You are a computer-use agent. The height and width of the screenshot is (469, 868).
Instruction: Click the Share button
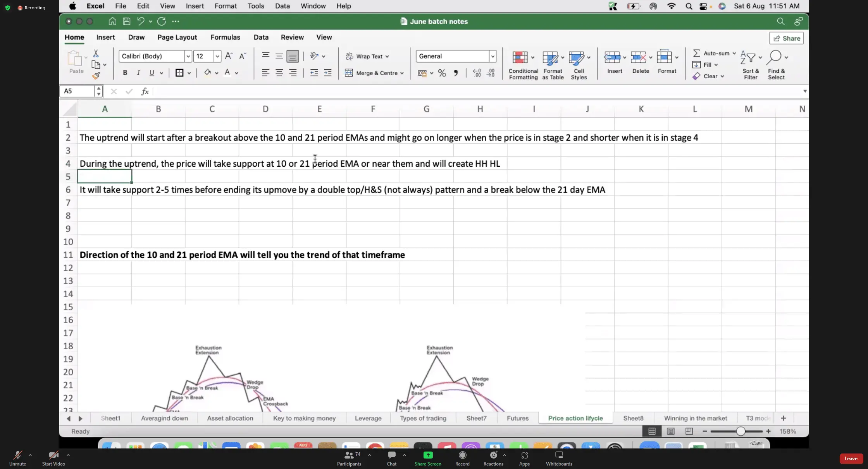click(x=786, y=38)
